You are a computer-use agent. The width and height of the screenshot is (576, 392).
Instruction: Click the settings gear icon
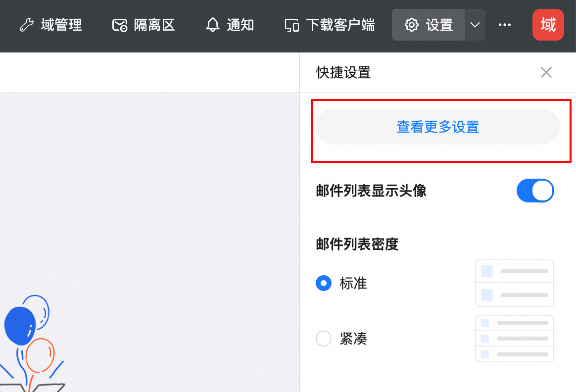[412, 25]
